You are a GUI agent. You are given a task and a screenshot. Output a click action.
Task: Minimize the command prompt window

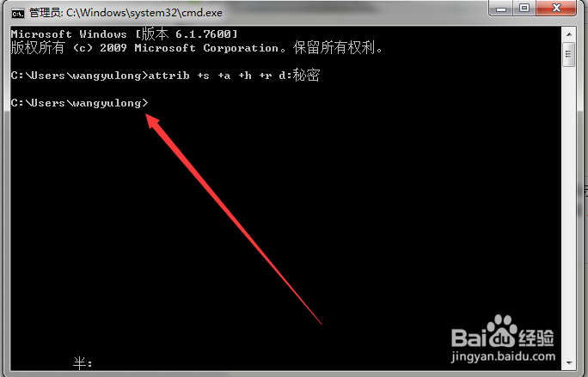pyautogui.click(x=501, y=9)
